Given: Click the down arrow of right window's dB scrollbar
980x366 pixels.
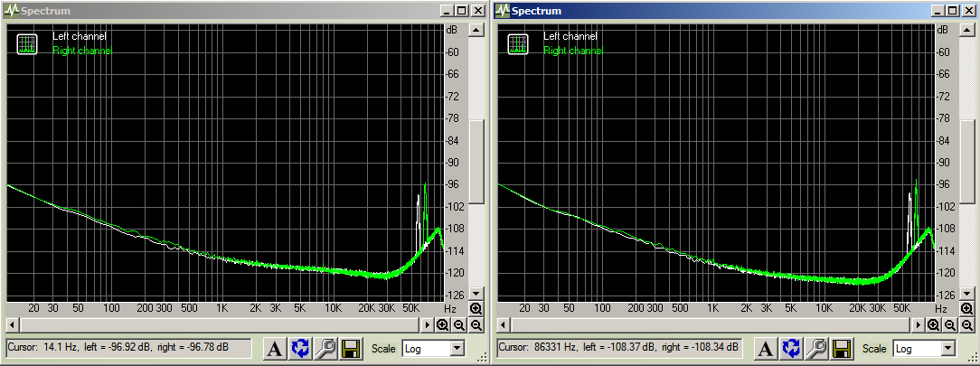Looking at the screenshot, I should [967, 294].
